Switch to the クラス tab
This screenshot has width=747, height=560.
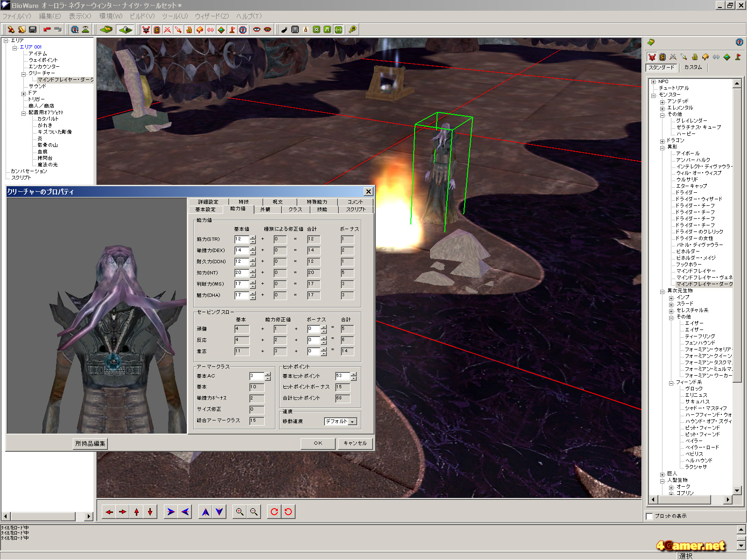(295, 210)
